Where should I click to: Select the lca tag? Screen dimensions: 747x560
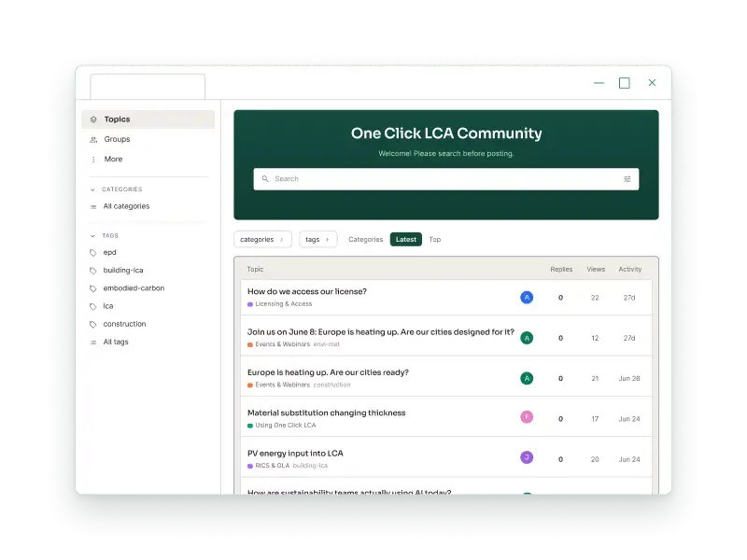108,306
